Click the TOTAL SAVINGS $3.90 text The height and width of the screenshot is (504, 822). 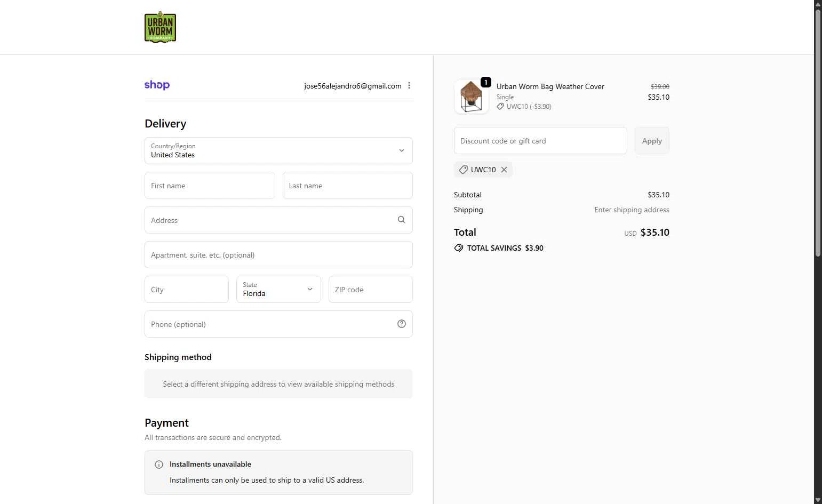coord(505,248)
